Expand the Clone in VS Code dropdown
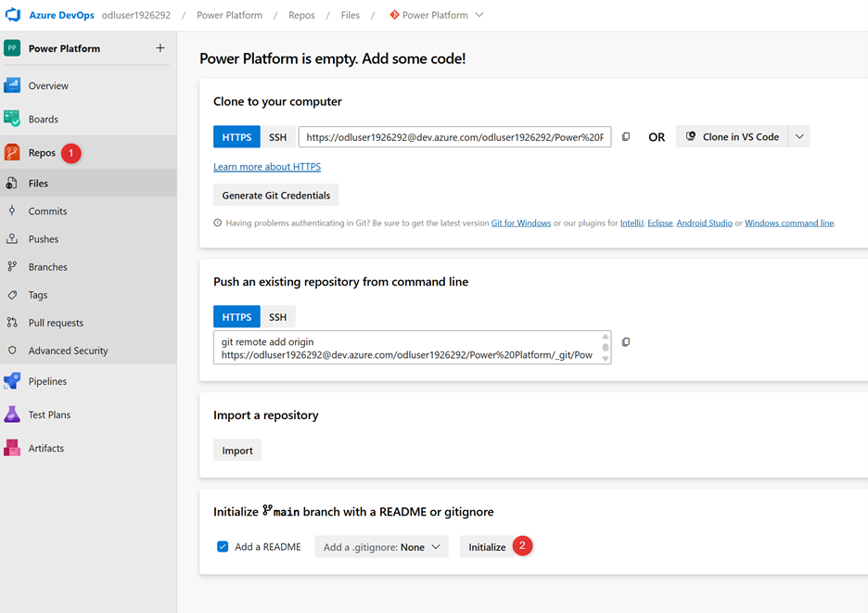868x613 pixels. point(799,135)
